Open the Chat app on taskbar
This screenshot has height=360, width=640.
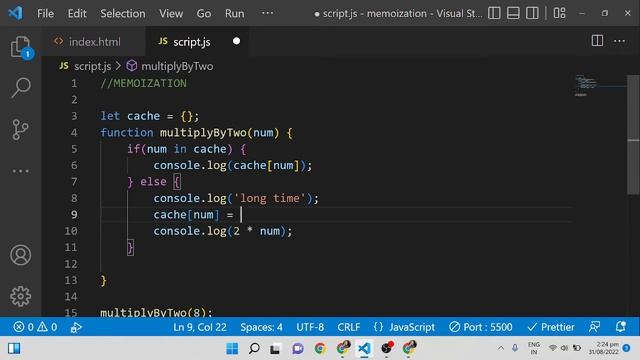[298, 348]
